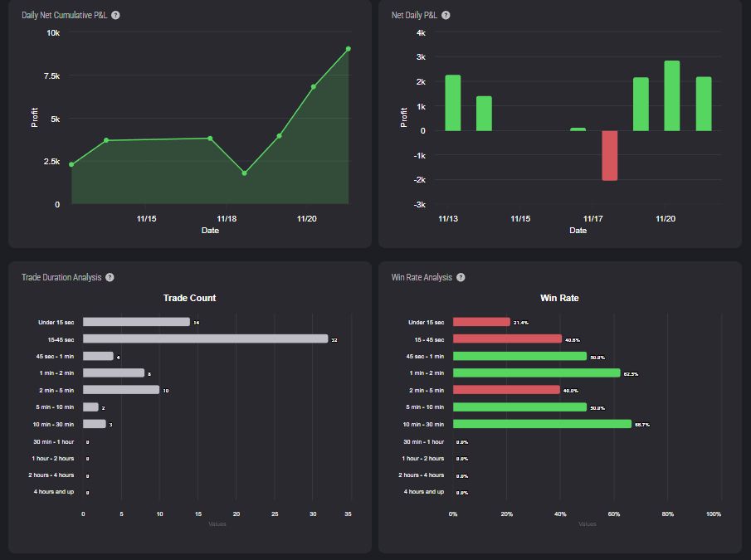Select the 15-45 sec trade count bar
Screen dimensions: 751x560
point(206,338)
